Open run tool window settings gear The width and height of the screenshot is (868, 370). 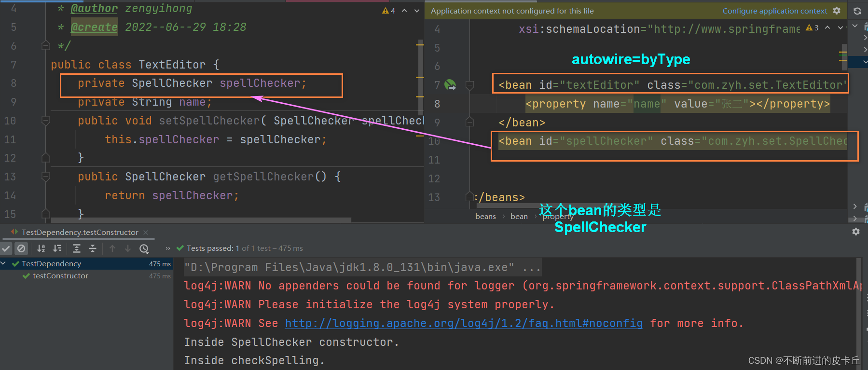[856, 232]
